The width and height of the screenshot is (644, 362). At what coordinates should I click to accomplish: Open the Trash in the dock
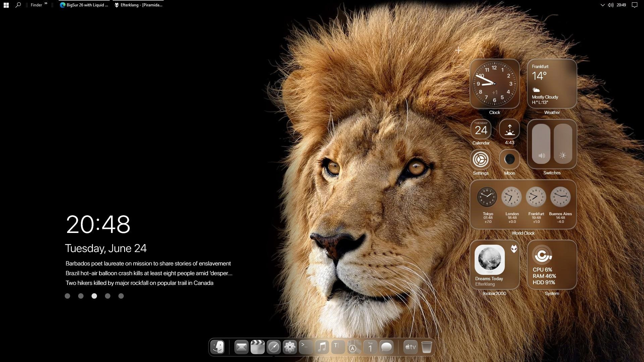click(427, 347)
